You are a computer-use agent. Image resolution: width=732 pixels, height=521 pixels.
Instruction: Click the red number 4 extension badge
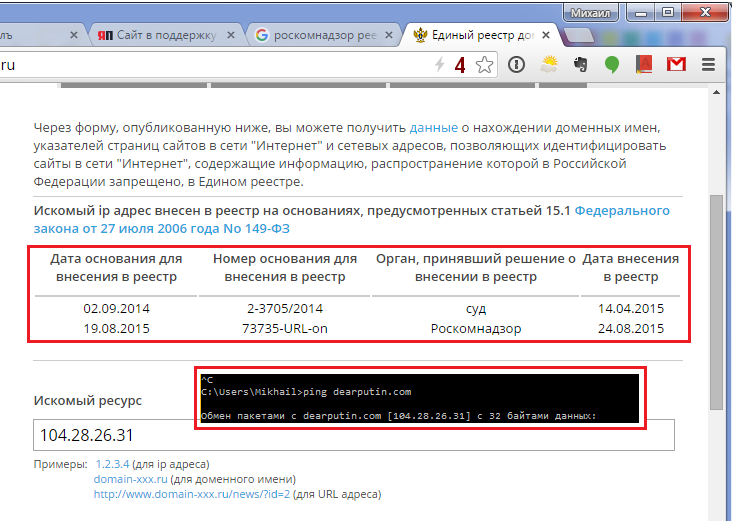460,65
